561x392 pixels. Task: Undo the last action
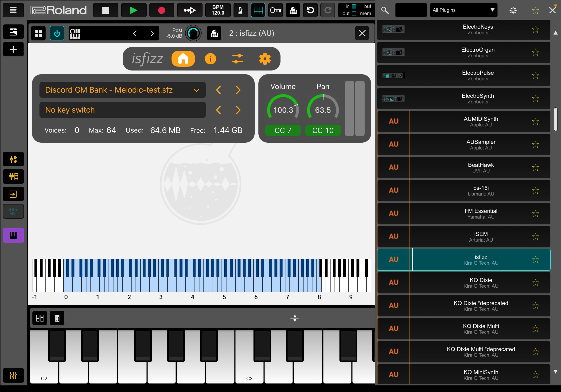coord(310,10)
